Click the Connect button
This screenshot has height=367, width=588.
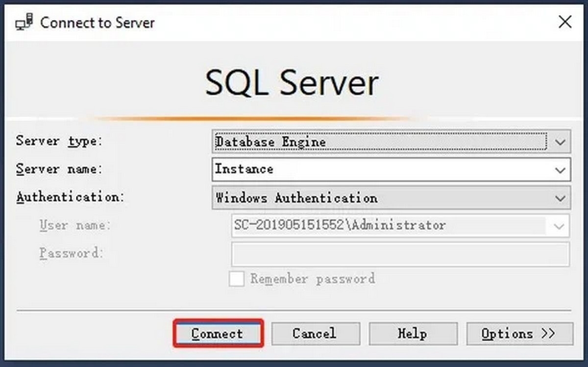click(x=218, y=333)
